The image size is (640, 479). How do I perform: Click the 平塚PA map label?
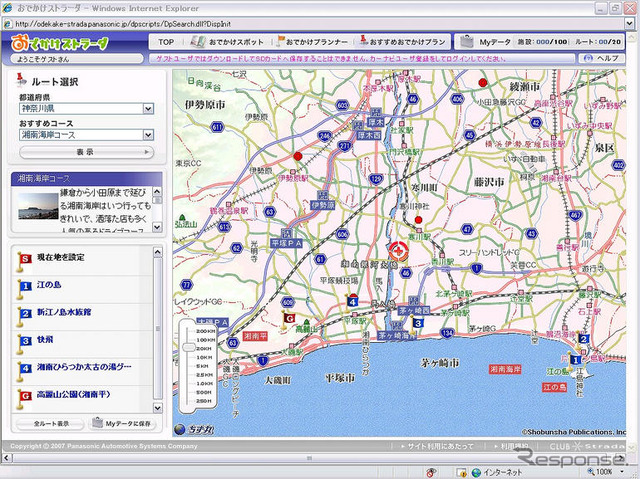tap(286, 243)
